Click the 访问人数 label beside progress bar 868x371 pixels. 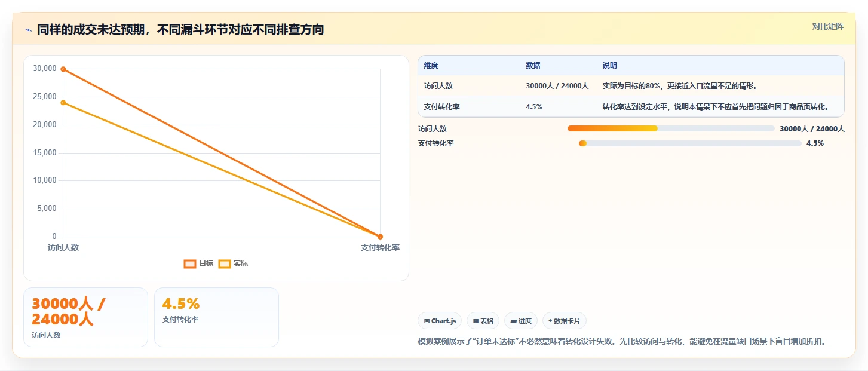click(433, 128)
